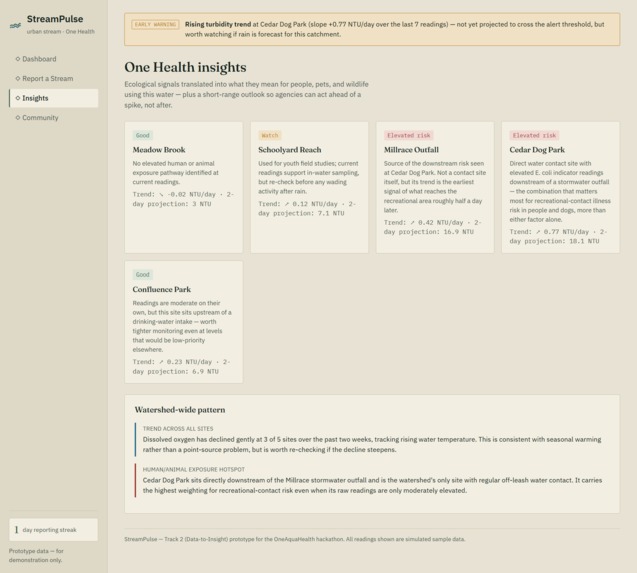Click the rising turbidity trend warning text
Screen dimensions: 637x573
pyautogui.click(x=394, y=29)
